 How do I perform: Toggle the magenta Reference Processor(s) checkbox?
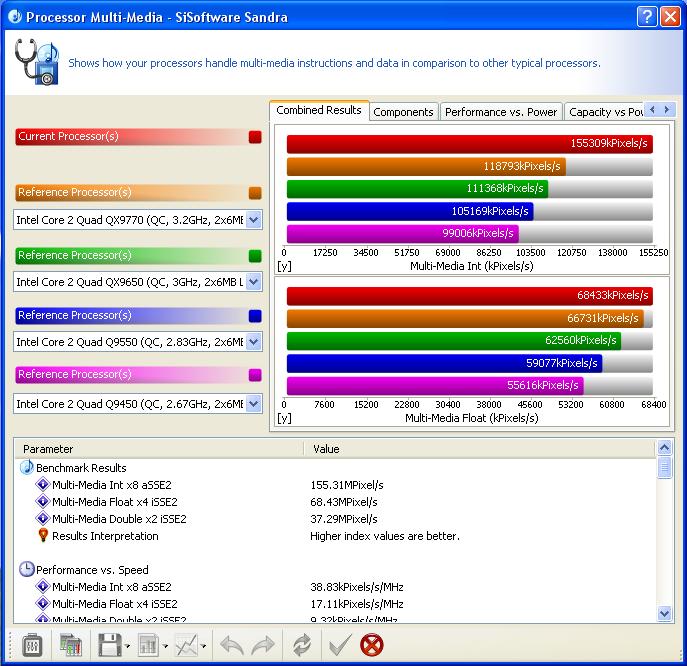pyautogui.click(x=255, y=375)
